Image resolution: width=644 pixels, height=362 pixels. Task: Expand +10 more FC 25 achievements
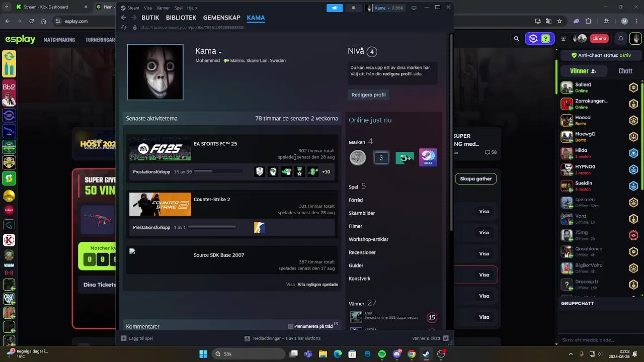click(x=326, y=172)
